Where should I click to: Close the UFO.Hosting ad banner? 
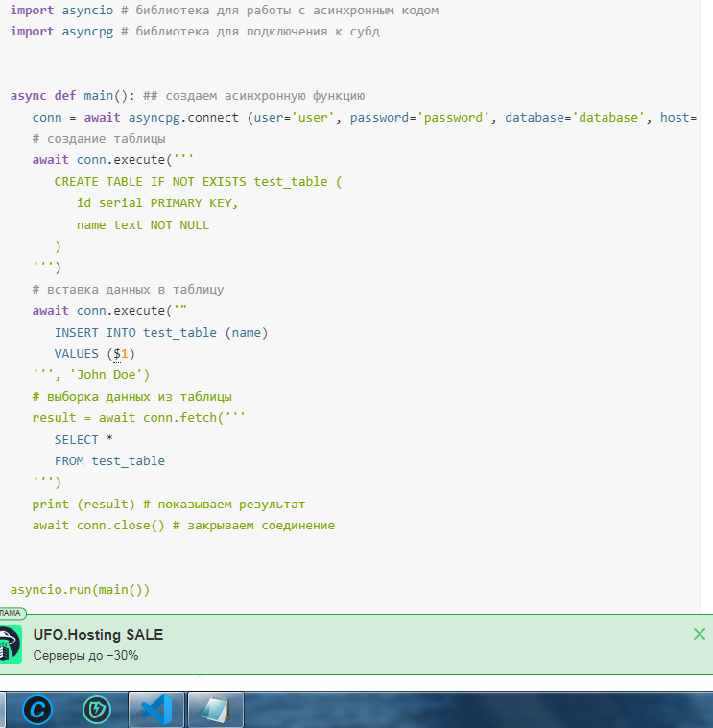coord(699,634)
